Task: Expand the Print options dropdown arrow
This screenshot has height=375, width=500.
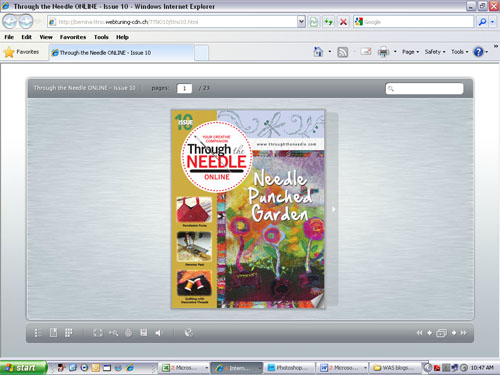Action: point(395,52)
